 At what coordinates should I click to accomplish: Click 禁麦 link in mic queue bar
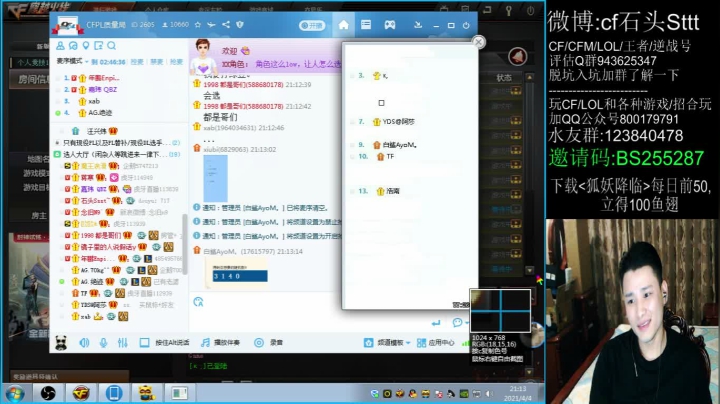click(157, 62)
